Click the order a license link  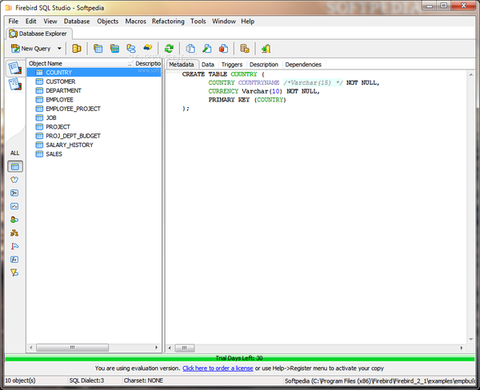coord(218,368)
